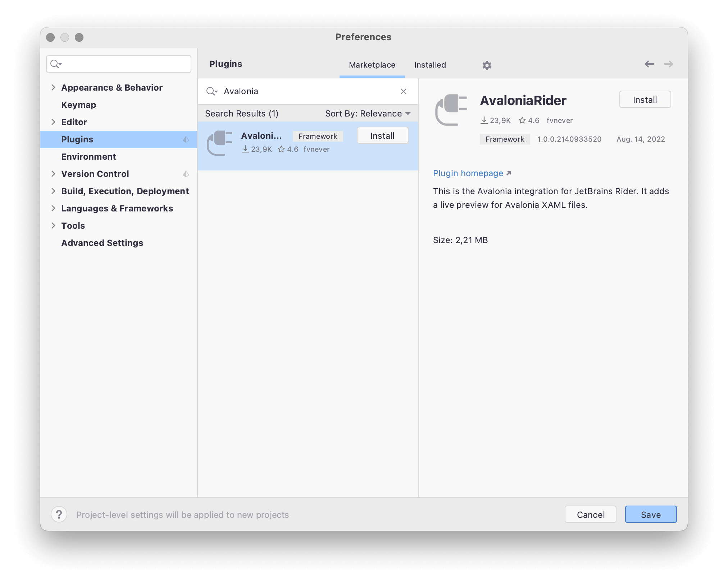Expand the Appearance & Behavior section
This screenshot has width=728, height=584.
[x=53, y=87]
